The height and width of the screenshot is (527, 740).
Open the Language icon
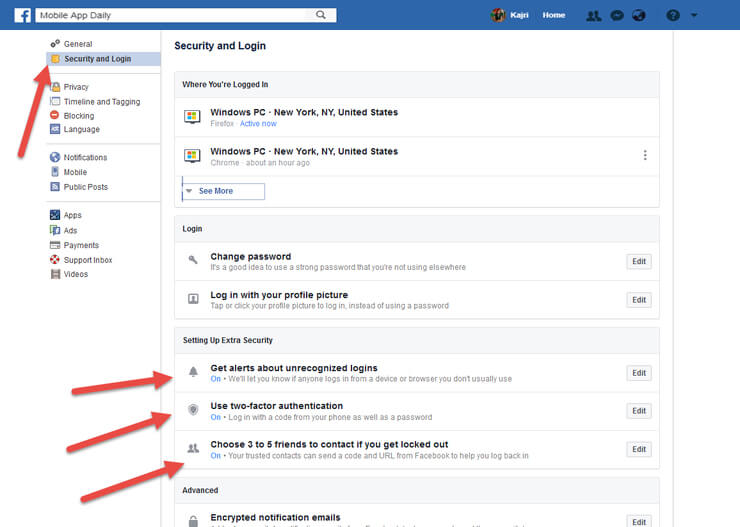pos(55,129)
